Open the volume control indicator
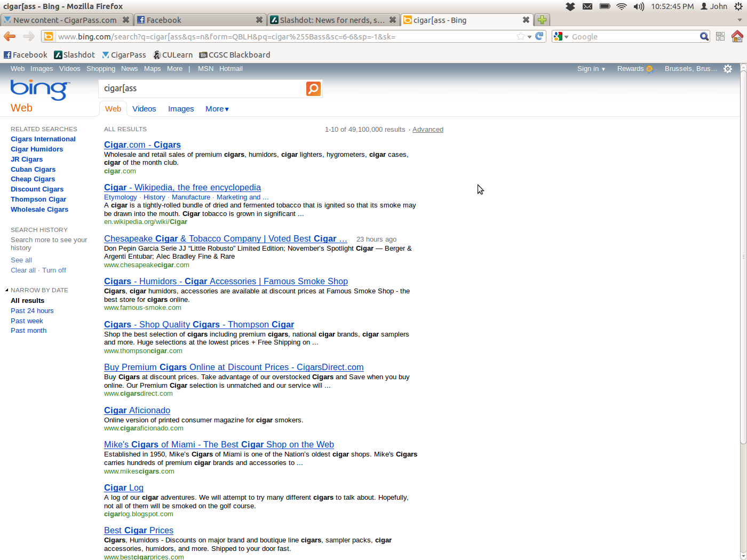 [x=639, y=6]
